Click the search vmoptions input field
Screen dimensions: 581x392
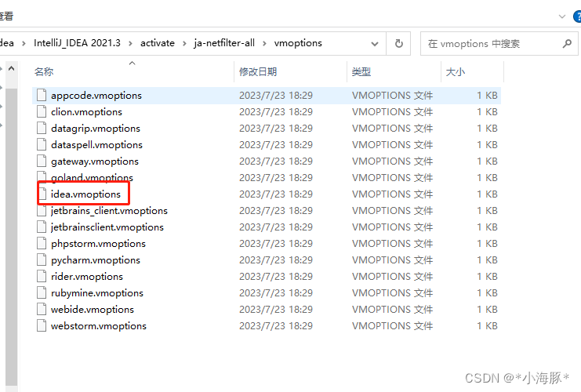(x=499, y=44)
